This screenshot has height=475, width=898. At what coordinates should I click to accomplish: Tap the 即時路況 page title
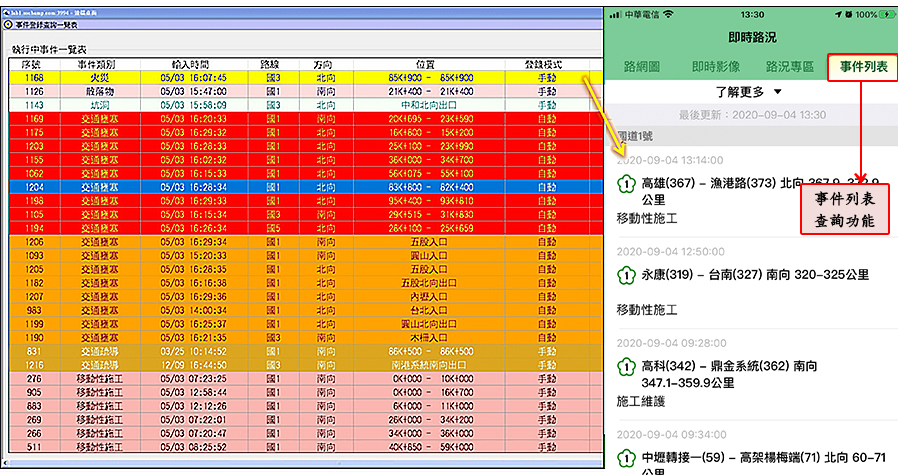coord(752,38)
